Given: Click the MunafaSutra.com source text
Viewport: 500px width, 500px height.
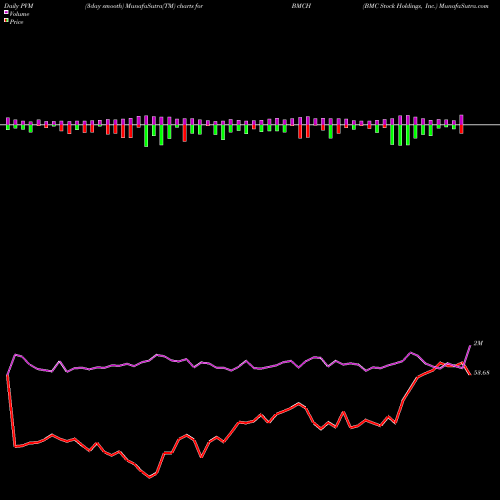Looking at the screenshot, I should click(464, 6).
